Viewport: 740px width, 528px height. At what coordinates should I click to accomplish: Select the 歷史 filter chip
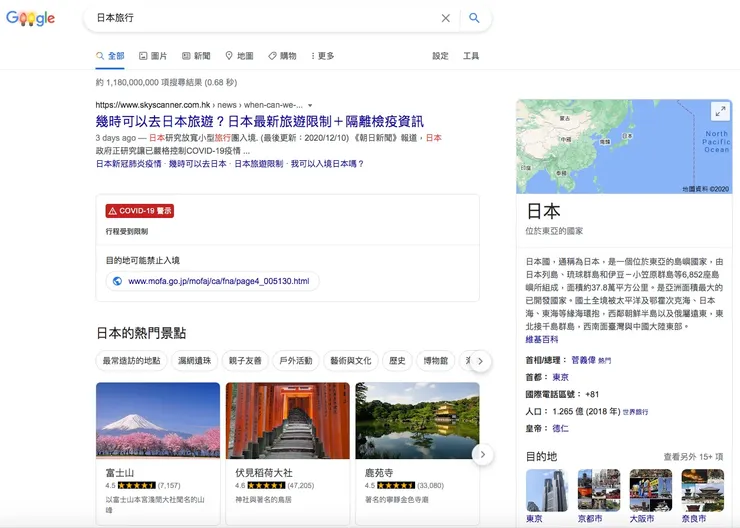[397, 361]
